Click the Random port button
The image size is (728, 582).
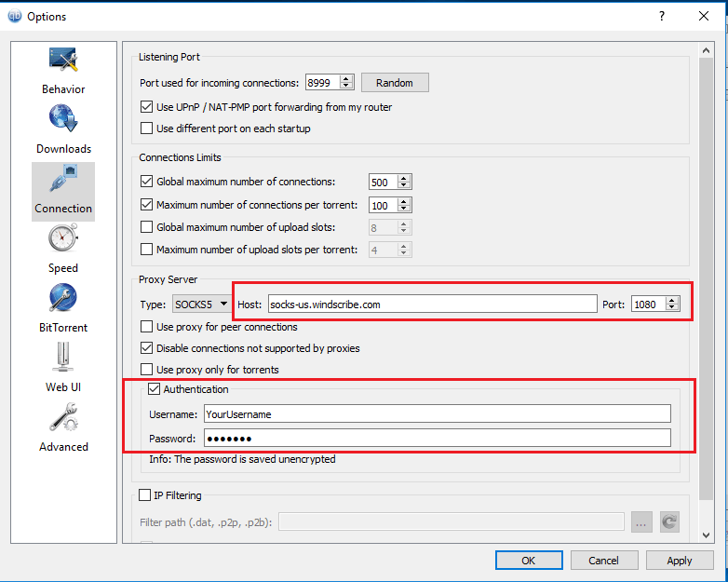pyautogui.click(x=395, y=83)
